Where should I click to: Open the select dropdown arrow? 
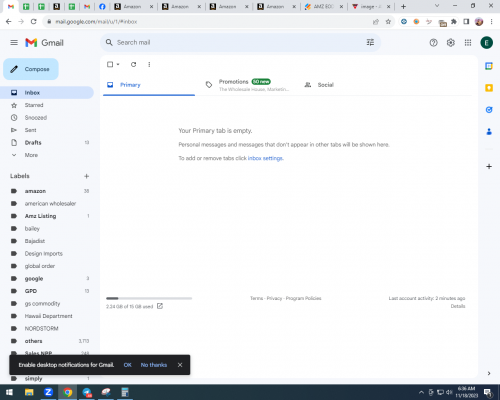(x=118, y=64)
